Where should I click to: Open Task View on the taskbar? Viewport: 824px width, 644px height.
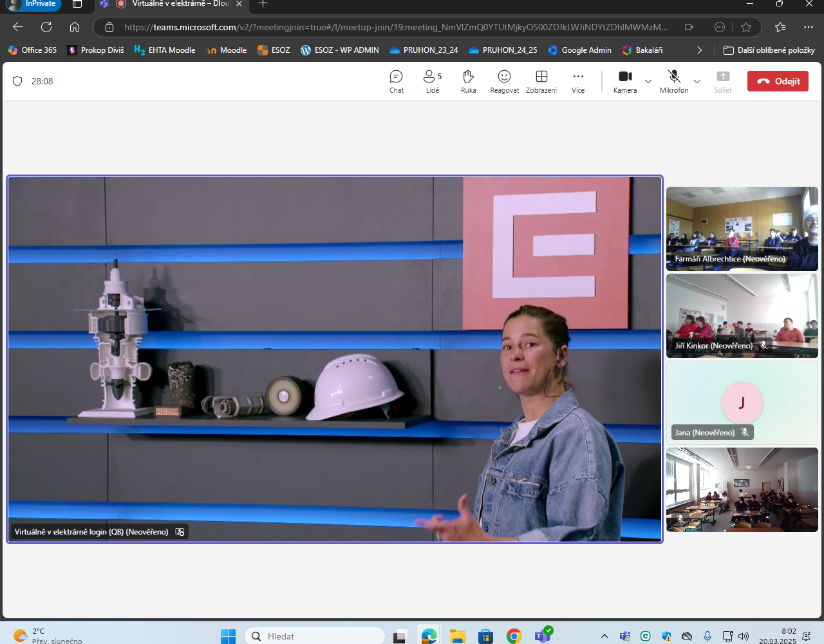400,636
